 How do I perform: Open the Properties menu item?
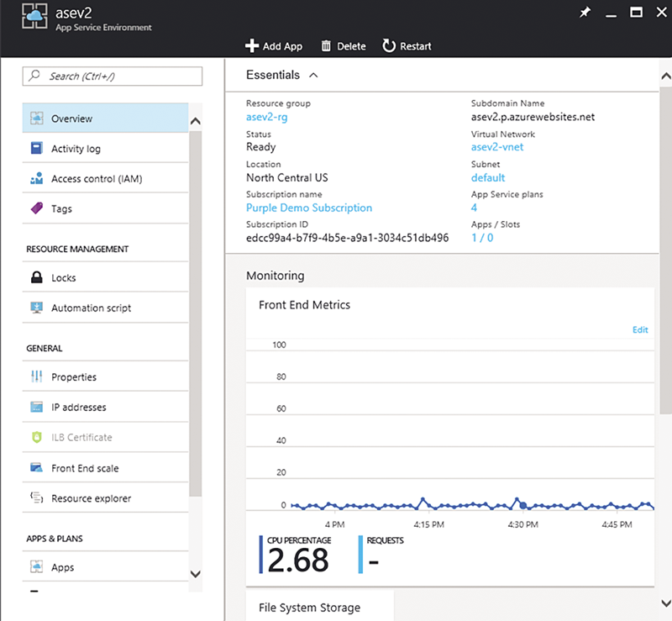106,376
